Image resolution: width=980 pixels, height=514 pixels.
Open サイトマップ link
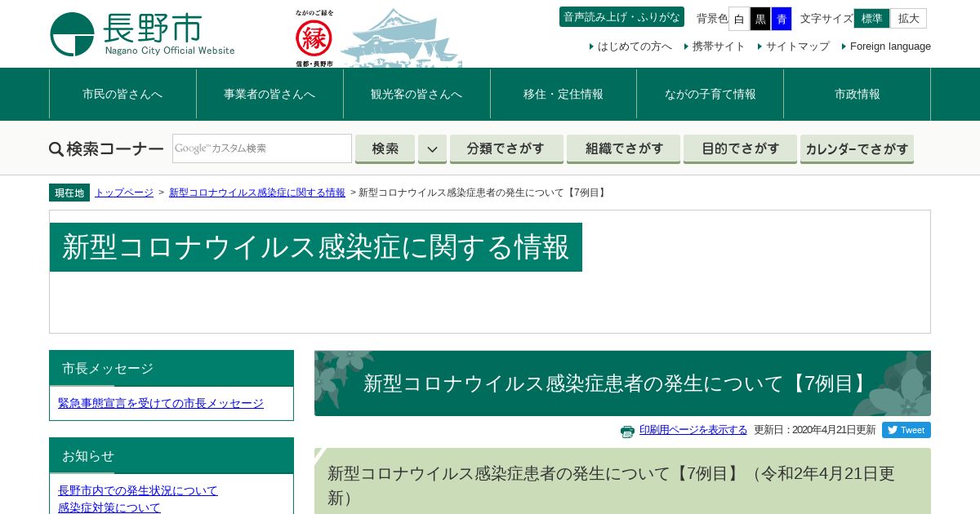coord(798,47)
